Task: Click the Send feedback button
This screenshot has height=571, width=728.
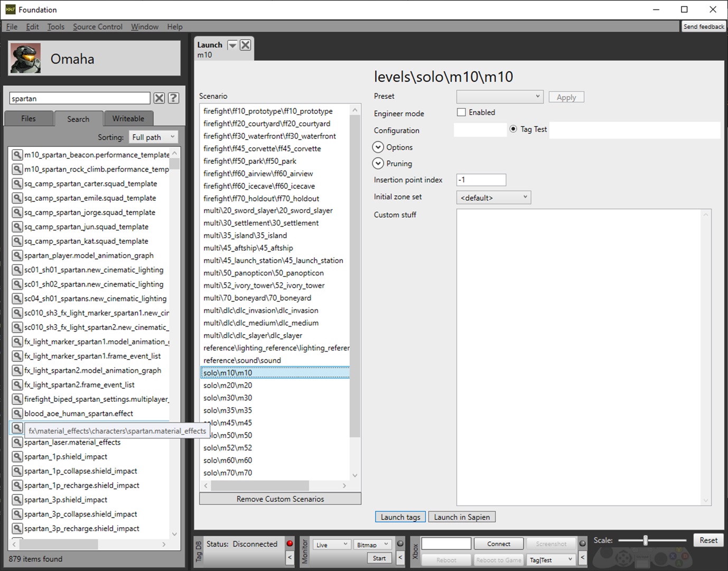Action: [704, 26]
